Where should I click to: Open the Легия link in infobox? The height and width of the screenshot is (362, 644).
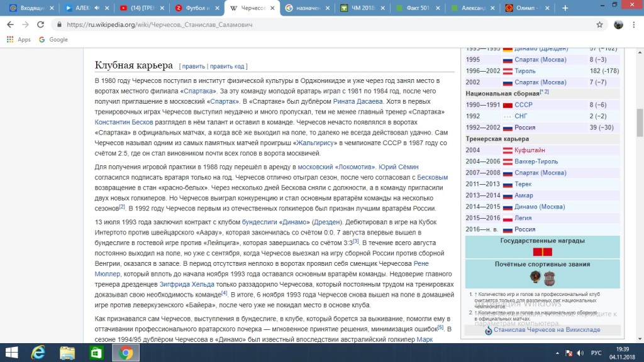[523, 218]
